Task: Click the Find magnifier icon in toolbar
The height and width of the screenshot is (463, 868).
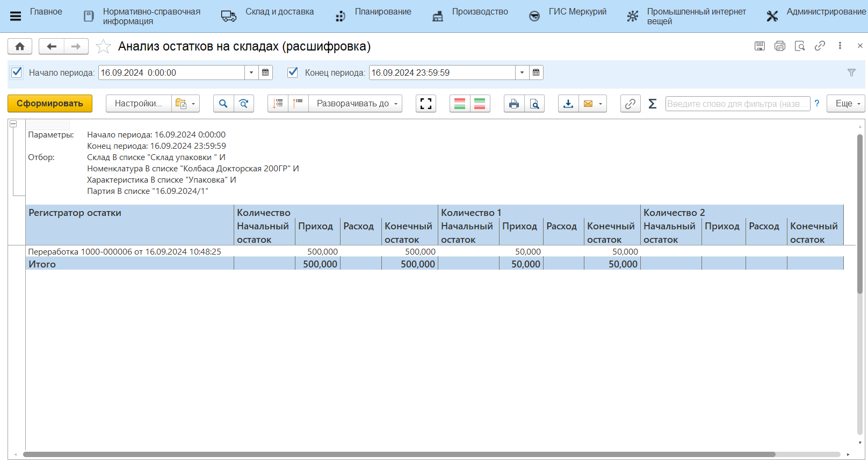Action: pyautogui.click(x=223, y=104)
